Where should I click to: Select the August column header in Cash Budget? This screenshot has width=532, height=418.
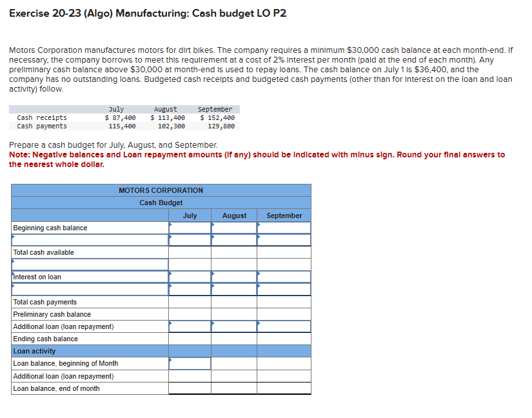click(x=234, y=215)
